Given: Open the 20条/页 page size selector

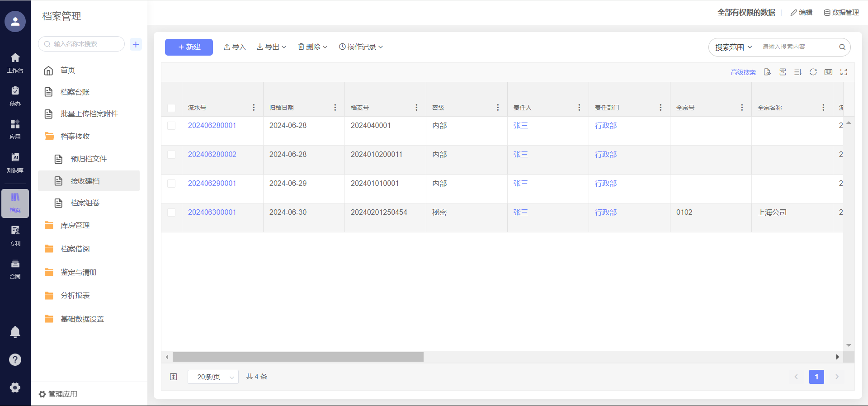Looking at the screenshot, I should pos(213,377).
